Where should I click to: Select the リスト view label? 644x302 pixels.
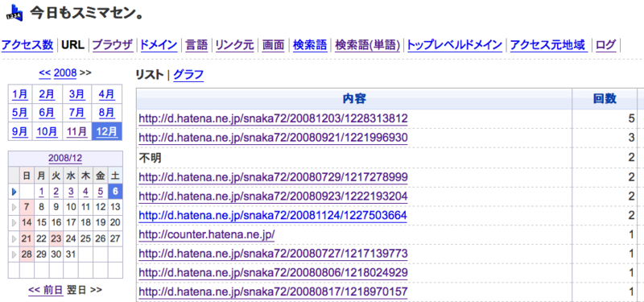pos(150,75)
